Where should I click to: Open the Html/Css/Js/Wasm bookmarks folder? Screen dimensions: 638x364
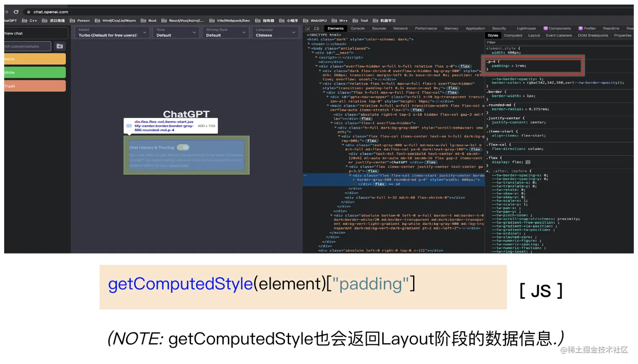click(x=115, y=20)
